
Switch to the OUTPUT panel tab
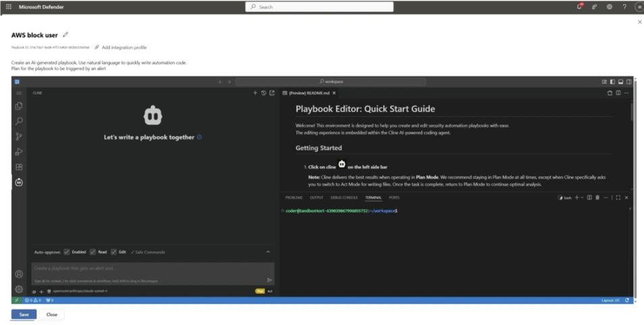pyautogui.click(x=317, y=197)
